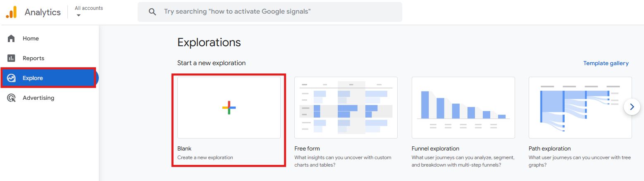The width and height of the screenshot is (644, 181).
Task: Open the Template gallery link
Action: click(x=606, y=63)
